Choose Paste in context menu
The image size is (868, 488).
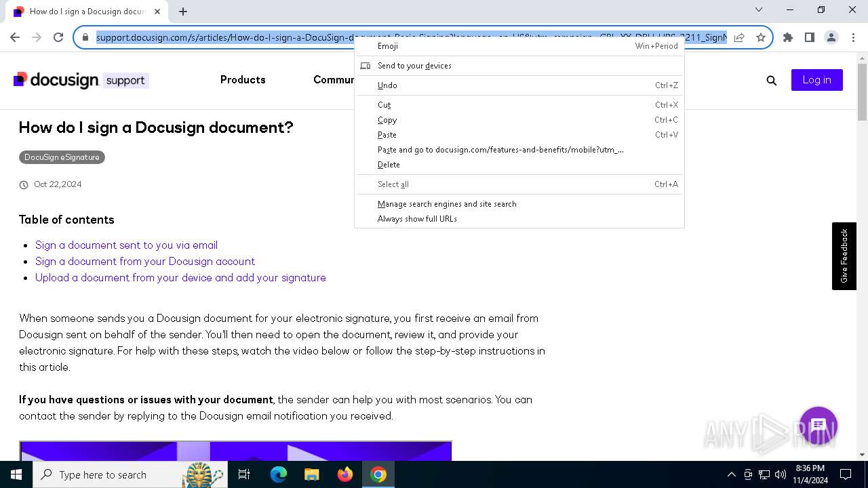[x=519, y=135]
